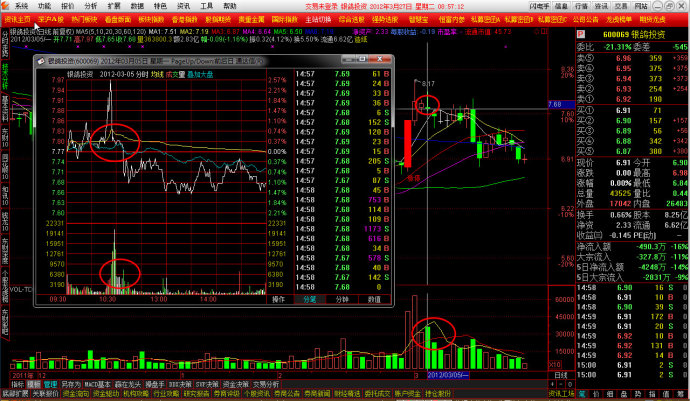This screenshot has height=401, width=690.
Task: Click the red P icon beside 600069
Action: pyautogui.click(x=581, y=34)
